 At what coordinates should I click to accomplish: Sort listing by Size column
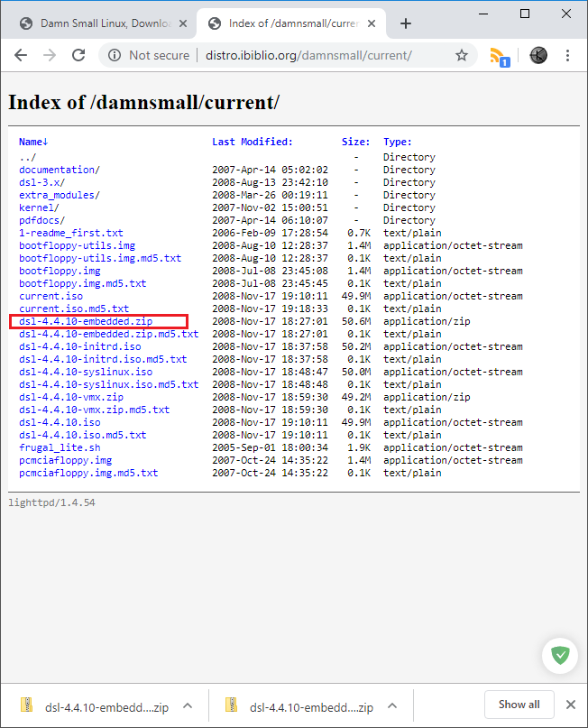tap(355, 142)
